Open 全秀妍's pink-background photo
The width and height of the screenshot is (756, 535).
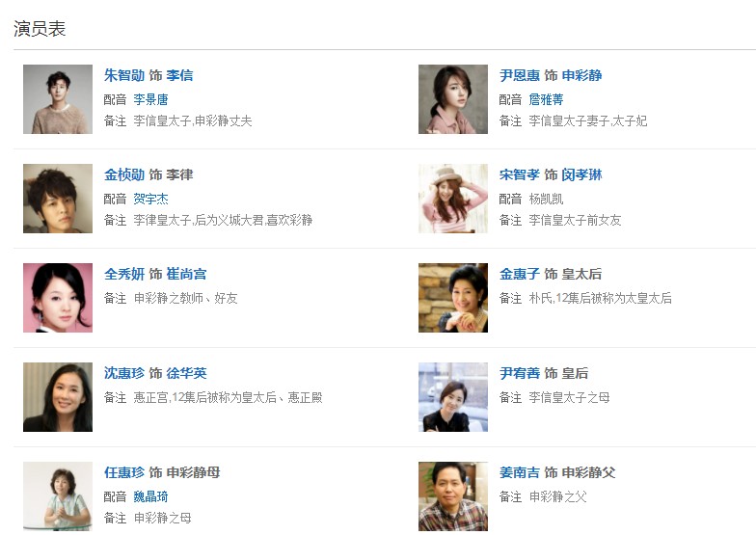pyautogui.click(x=58, y=298)
